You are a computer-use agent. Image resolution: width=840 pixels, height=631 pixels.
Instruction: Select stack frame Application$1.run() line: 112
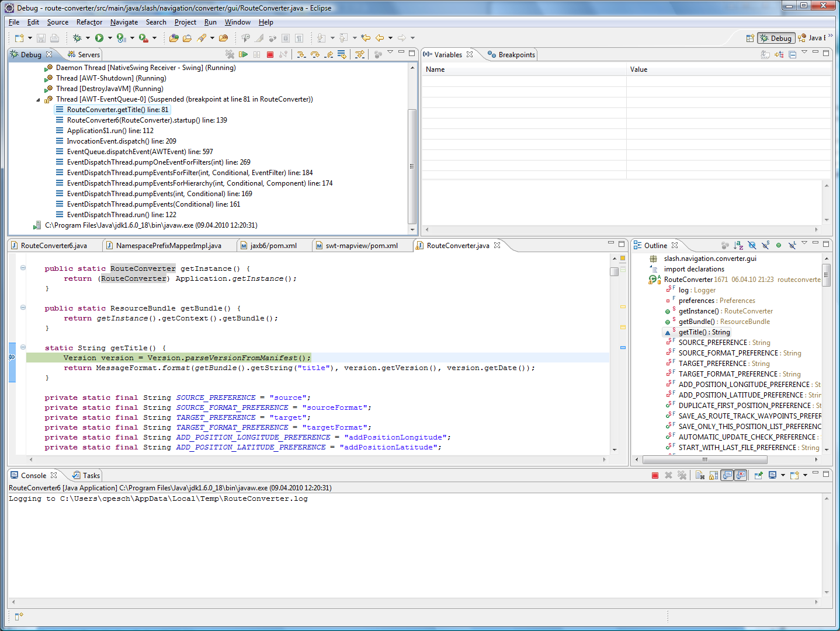(x=110, y=131)
